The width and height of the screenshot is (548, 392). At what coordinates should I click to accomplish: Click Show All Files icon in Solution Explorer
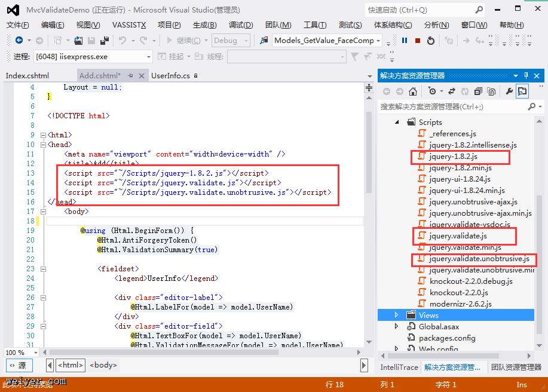click(491, 91)
